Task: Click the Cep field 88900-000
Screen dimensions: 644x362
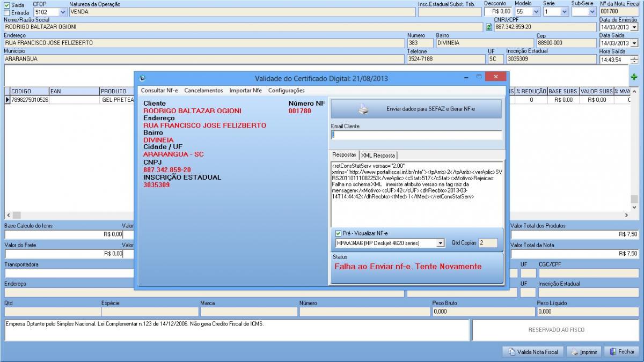Action: tap(566, 43)
